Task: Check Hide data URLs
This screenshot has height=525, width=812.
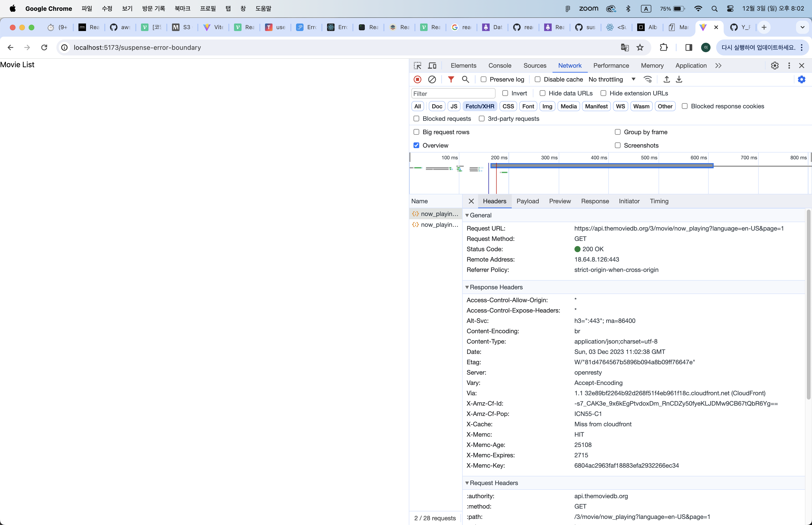Action: point(543,93)
